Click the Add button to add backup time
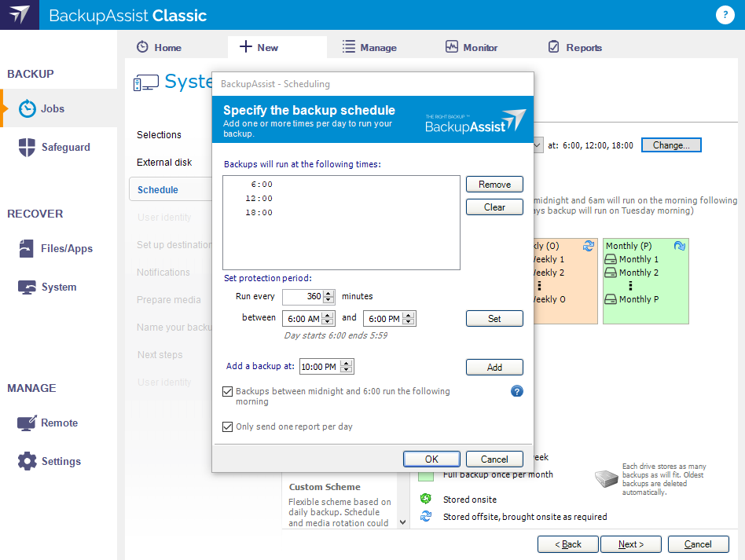The width and height of the screenshot is (745, 560). tap(494, 367)
